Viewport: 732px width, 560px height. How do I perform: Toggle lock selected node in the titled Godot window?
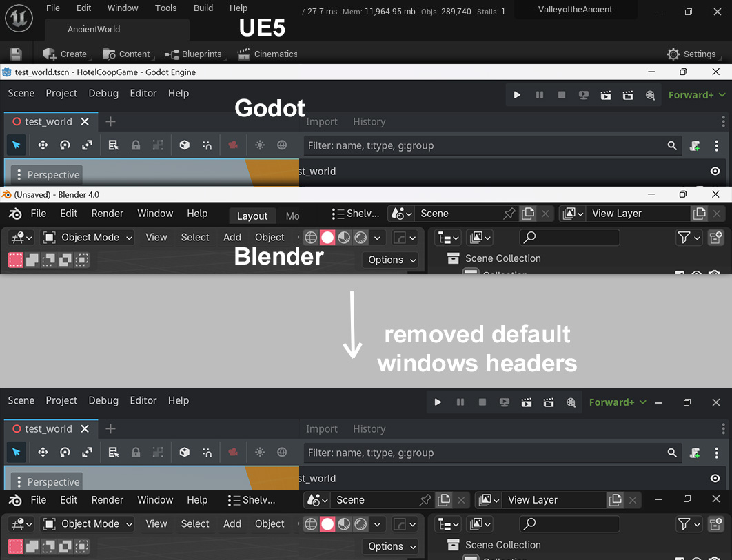point(136,145)
